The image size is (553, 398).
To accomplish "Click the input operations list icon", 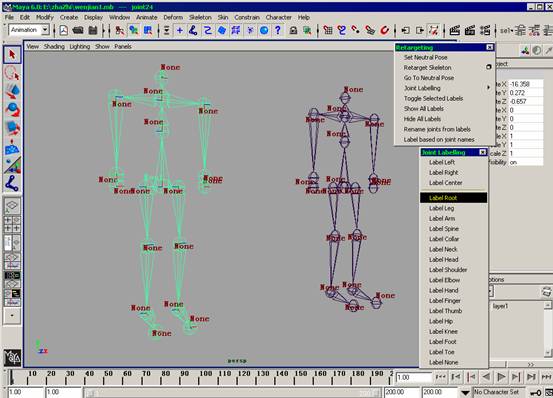I will coord(406,30).
